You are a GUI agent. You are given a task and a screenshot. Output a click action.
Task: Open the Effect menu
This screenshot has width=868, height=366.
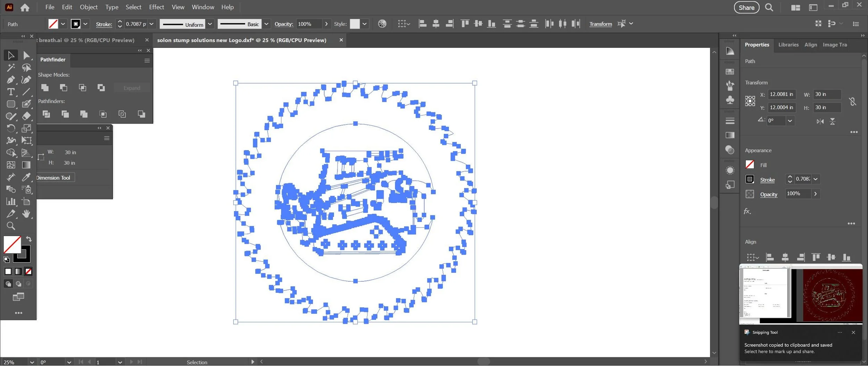(x=156, y=7)
